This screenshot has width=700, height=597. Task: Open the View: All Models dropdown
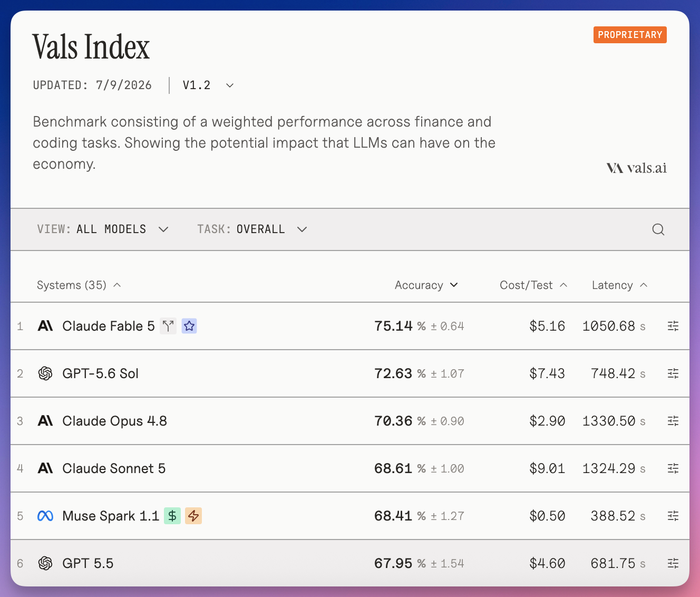[x=103, y=229]
